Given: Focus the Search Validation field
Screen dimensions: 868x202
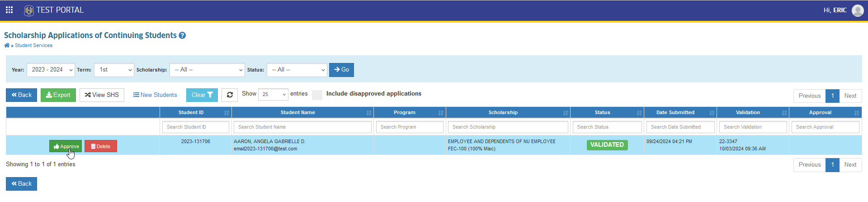Looking at the screenshot, I should pos(753,127).
